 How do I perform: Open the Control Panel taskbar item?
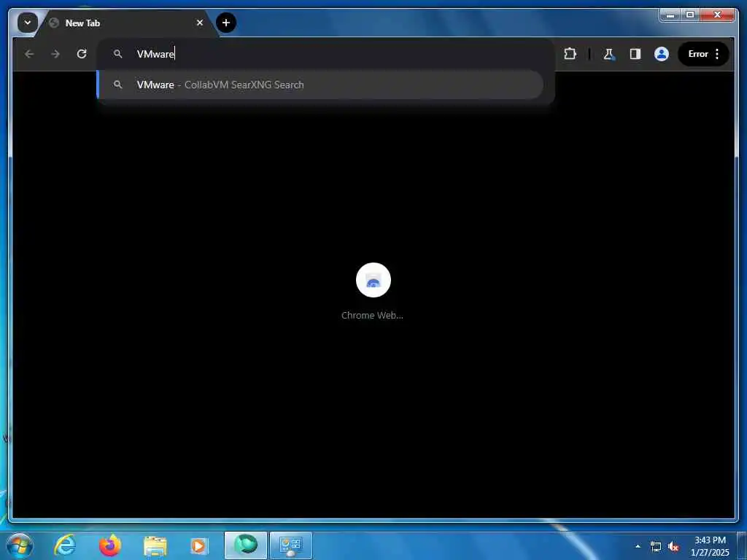coord(291,545)
